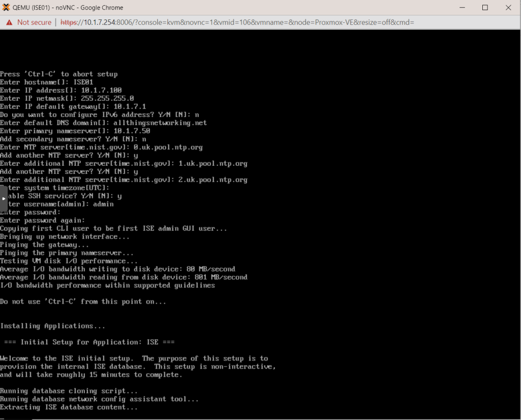Click the IP address line 10.1.7.100
This screenshot has width=521, height=420.
tap(61, 90)
